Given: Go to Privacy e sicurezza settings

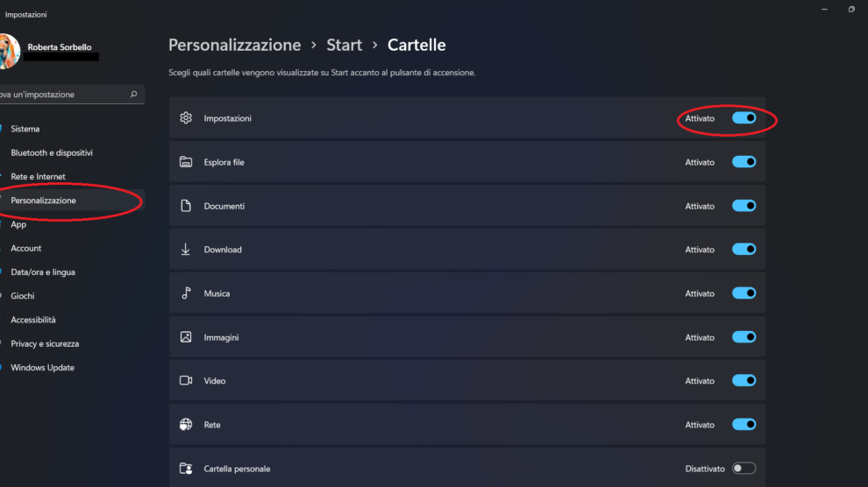Looking at the screenshot, I should [45, 344].
